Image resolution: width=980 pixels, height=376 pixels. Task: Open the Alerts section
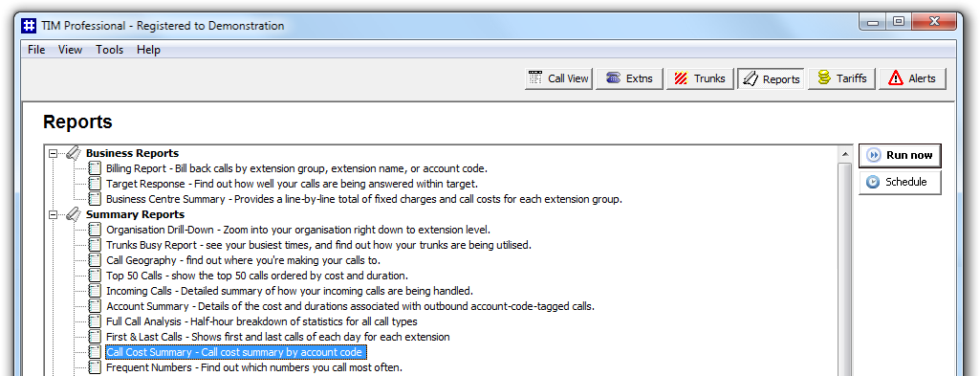pos(912,78)
